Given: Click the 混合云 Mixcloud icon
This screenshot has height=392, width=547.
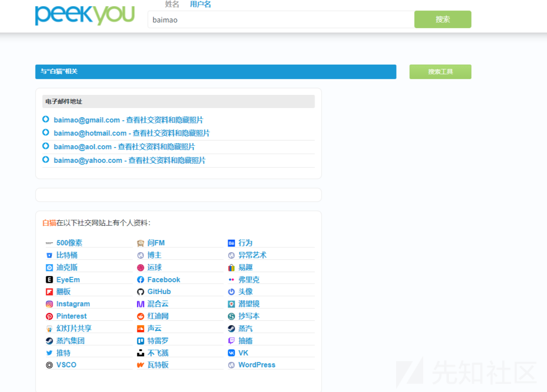Looking at the screenshot, I should (140, 304).
